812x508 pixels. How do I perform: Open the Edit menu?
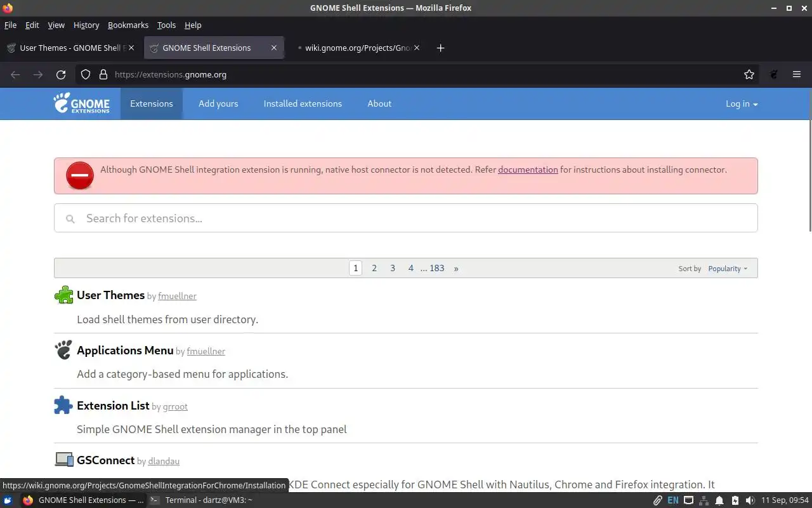tap(32, 25)
